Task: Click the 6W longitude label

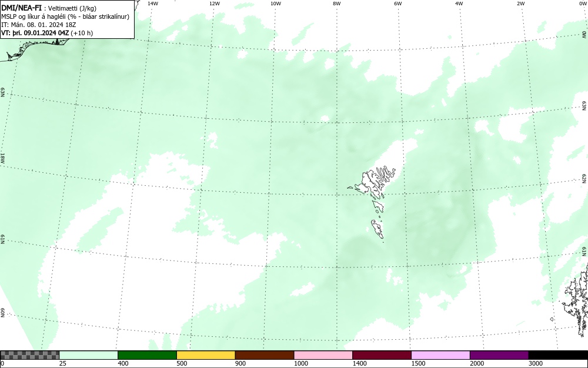Action: (x=398, y=4)
